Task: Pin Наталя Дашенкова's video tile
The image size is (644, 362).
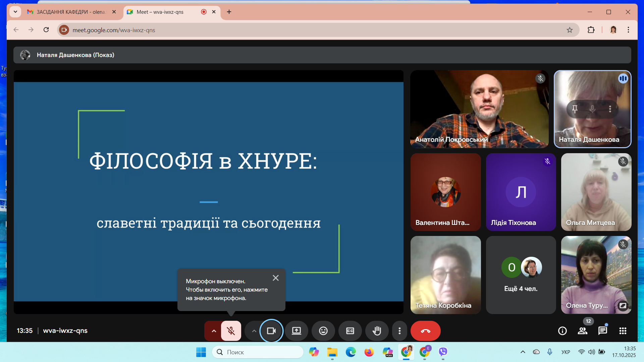Action: pos(575,109)
